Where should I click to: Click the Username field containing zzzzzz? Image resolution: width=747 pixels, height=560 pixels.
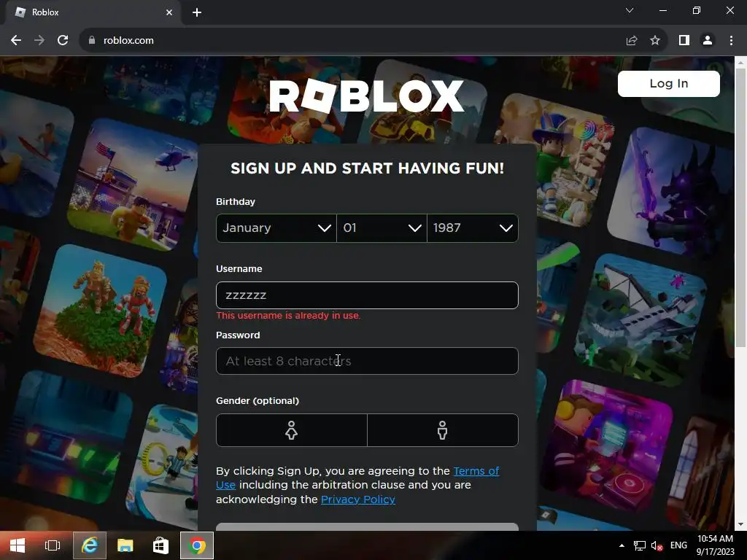tap(367, 295)
